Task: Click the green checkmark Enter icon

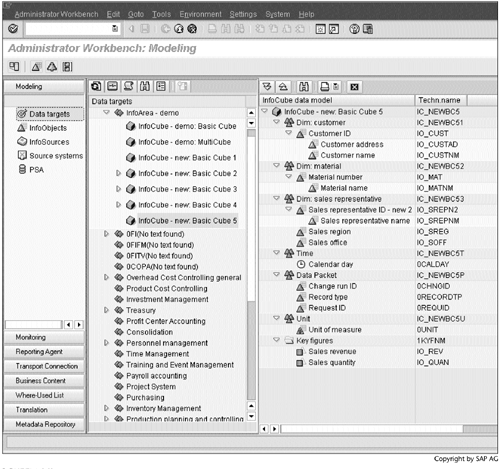Action: point(13,29)
